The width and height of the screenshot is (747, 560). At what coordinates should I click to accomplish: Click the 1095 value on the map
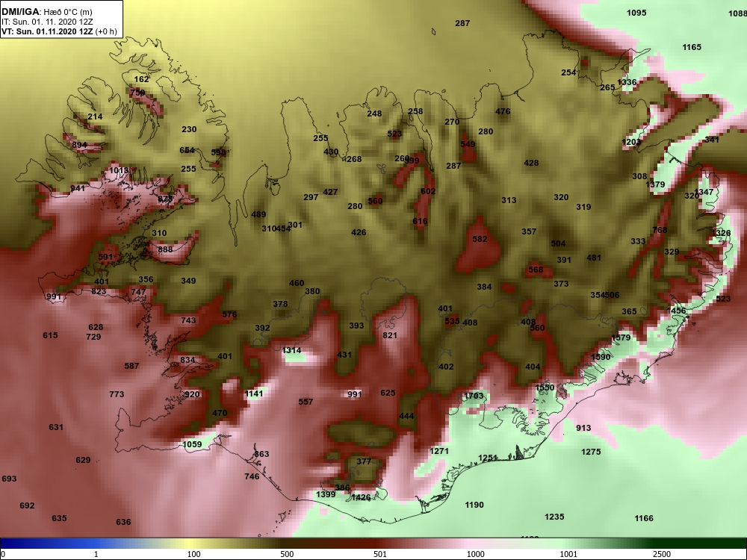tap(636, 13)
